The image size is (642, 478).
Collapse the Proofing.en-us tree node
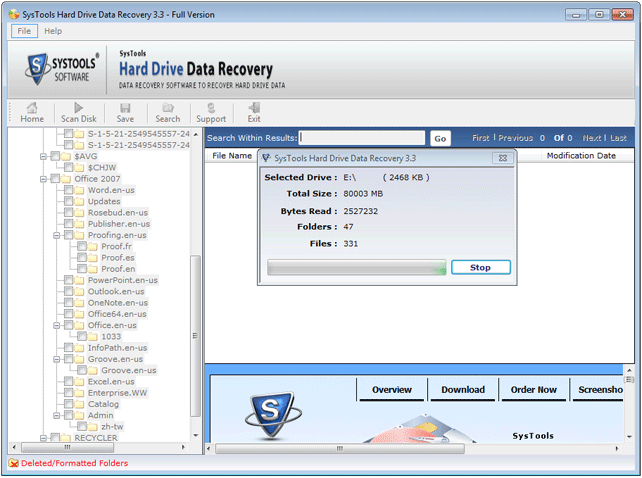click(57, 235)
